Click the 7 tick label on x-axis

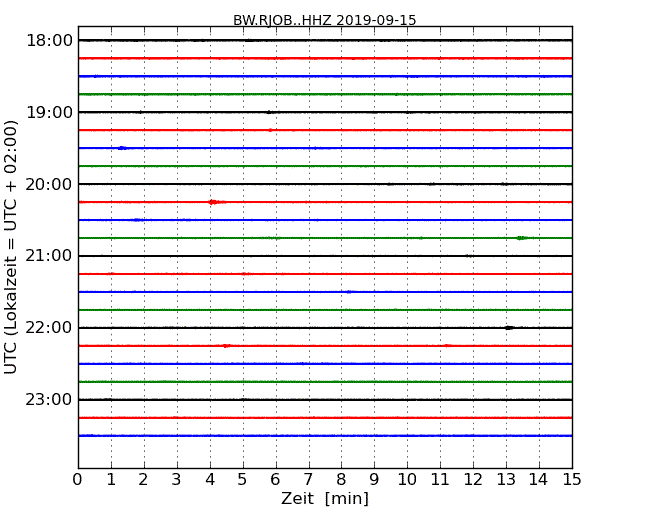308,480
